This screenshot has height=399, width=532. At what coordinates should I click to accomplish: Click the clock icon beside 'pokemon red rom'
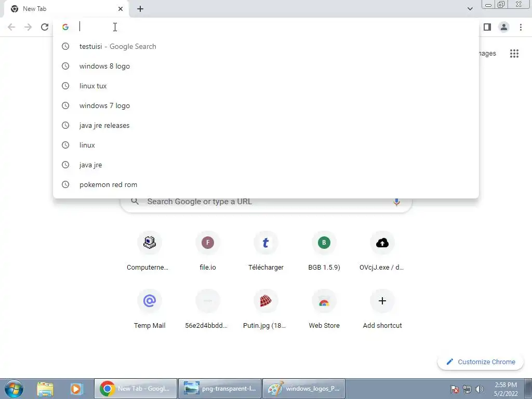pos(65,184)
